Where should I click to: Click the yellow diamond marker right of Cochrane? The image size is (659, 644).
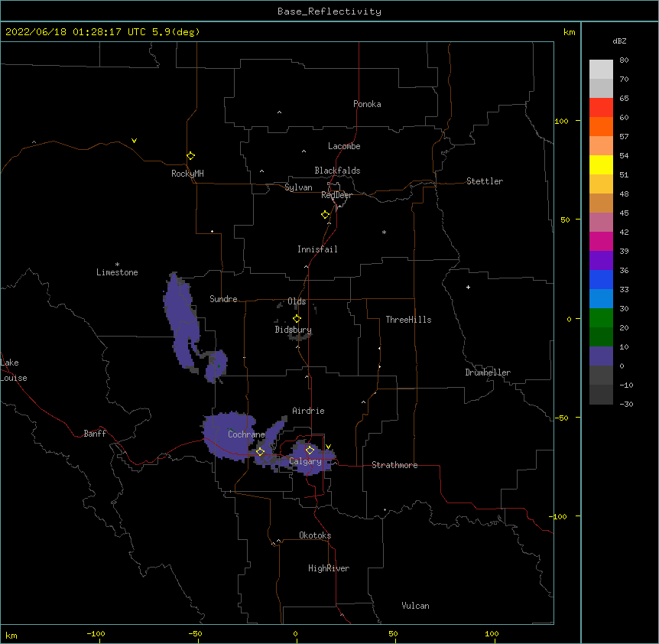tap(260, 451)
